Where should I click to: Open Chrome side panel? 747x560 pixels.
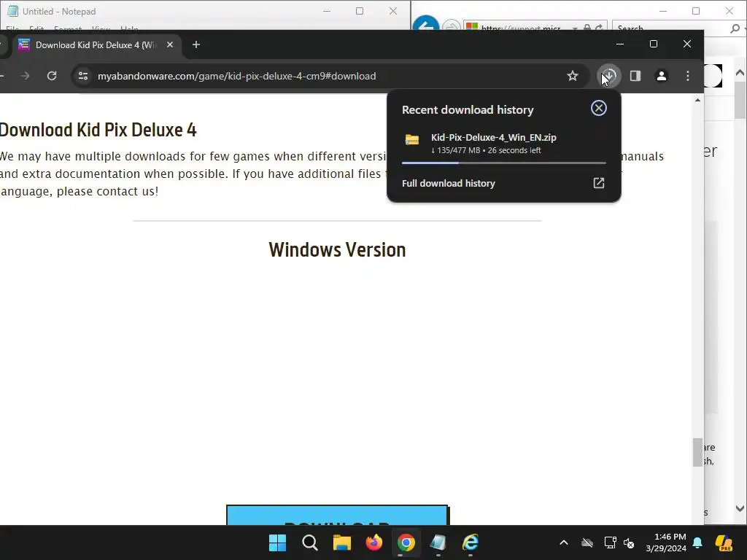pyautogui.click(x=635, y=76)
